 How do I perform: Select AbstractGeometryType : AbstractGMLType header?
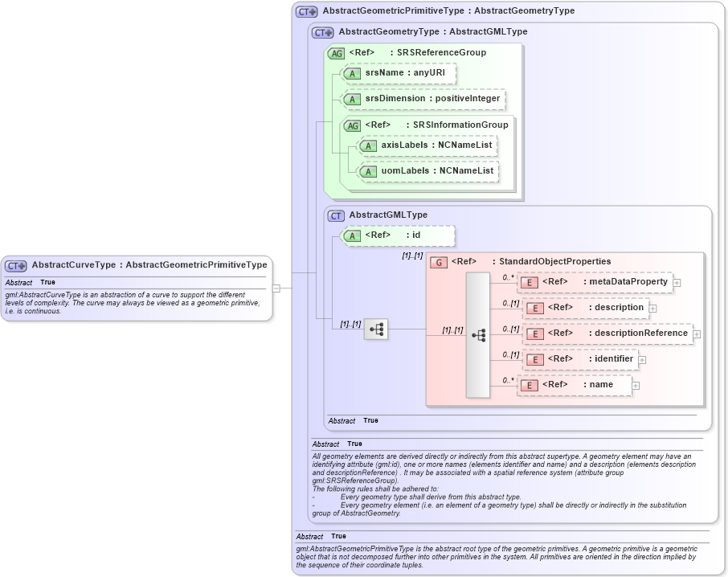click(x=433, y=31)
